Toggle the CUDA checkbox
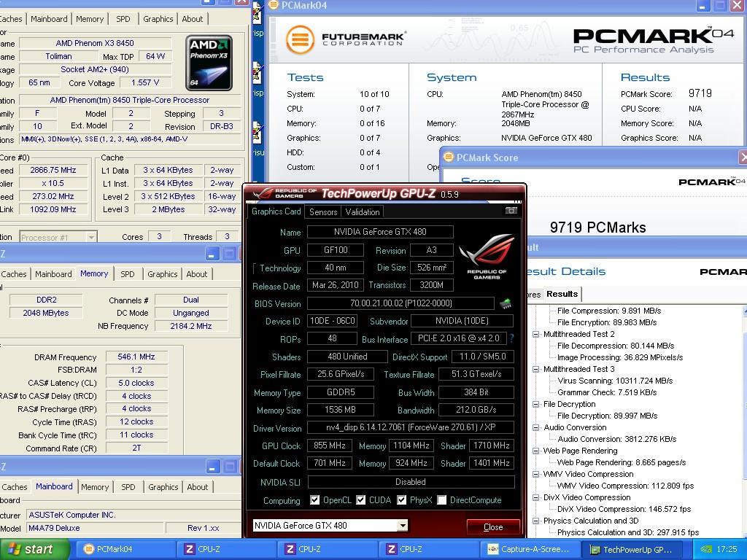This screenshot has height=560, width=747. point(360,499)
